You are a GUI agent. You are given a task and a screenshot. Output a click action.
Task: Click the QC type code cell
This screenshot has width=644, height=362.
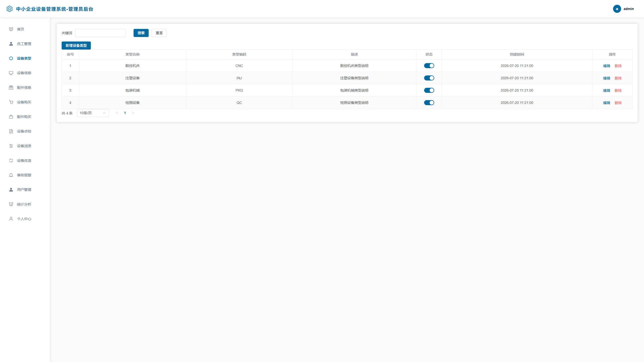pyautogui.click(x=239, y=103)
